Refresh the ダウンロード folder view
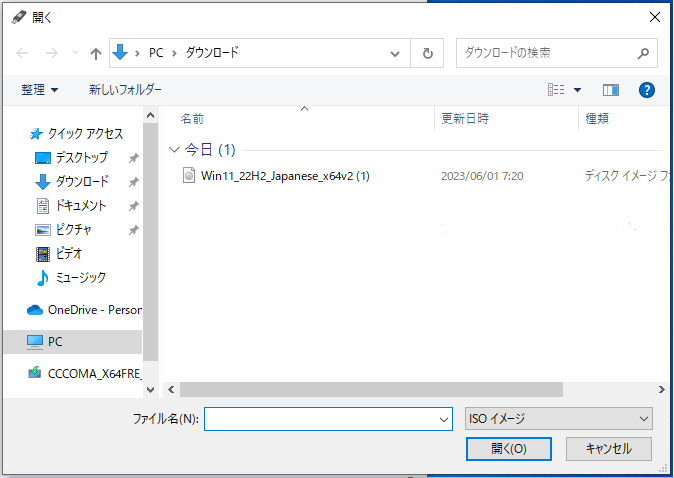 click(x=427, y=53)
